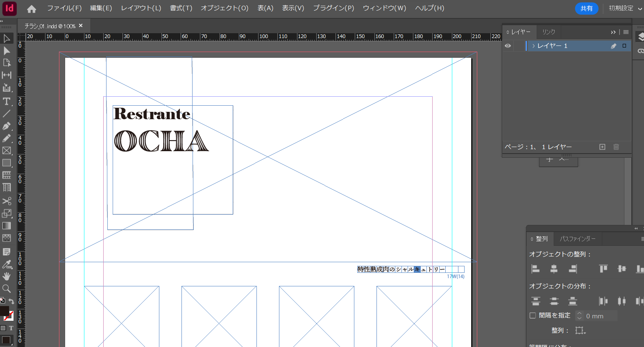This screenshot has width=644, height=347.
Task: Select the Rectangle Frame tool
Action: coord(7,151)
